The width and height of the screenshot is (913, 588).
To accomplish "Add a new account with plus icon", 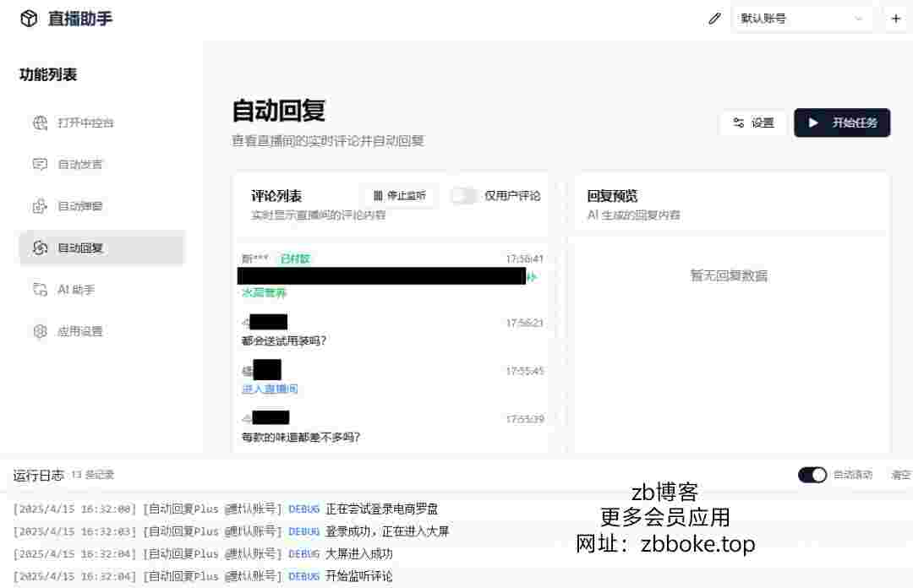I will click(x=895, y=19).
